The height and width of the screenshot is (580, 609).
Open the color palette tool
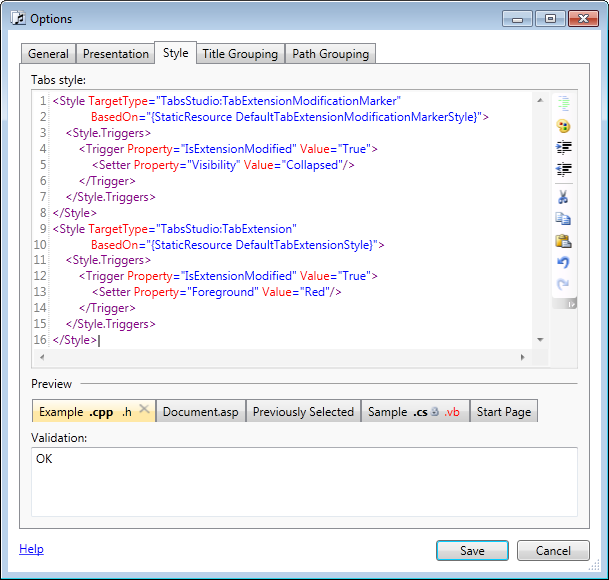pyautogui.click(x=563, y=126)
